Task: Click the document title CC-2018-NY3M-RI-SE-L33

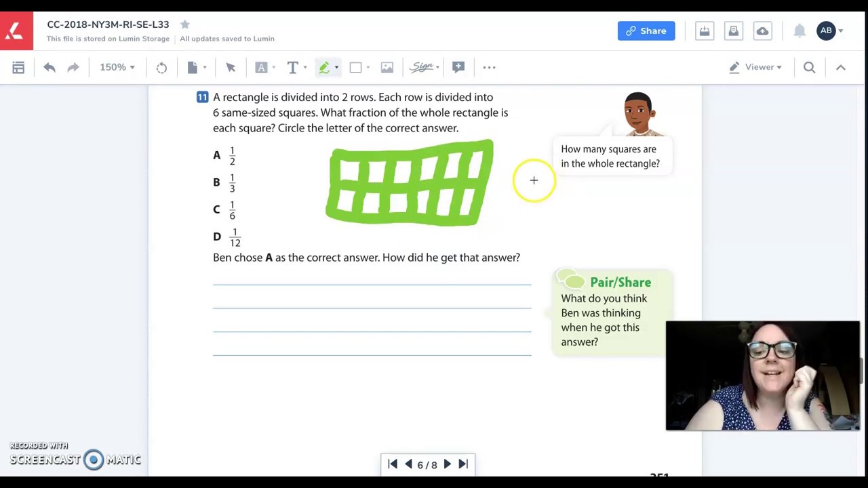Action: click(x=108, y=24)
